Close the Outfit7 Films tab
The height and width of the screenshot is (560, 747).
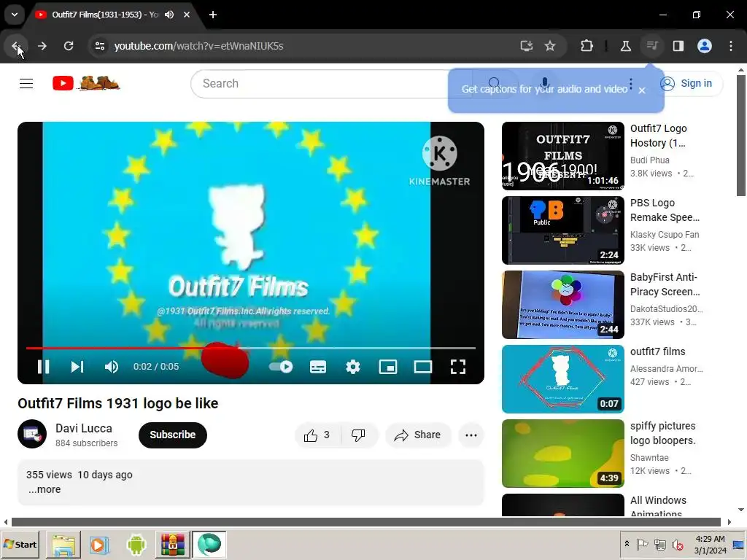coord(187,15)
